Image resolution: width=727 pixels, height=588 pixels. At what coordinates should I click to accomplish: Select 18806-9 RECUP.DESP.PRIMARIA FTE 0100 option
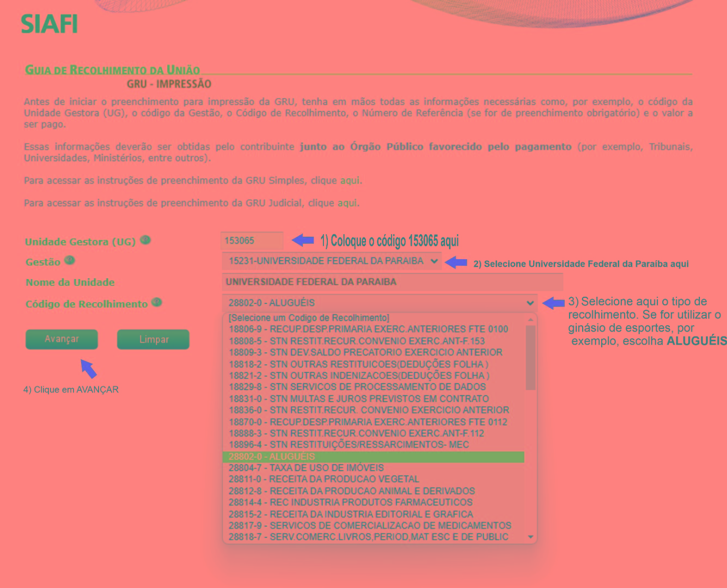pyautogui.click(x=368, y=329)
